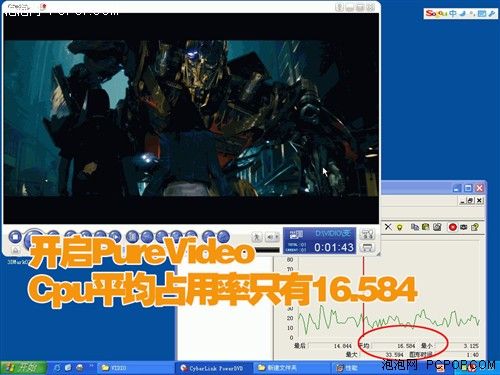The height and width of the screenshot is (375, 500).
Task: Switch to the 新建文件夹 taskbar button
Action: [293, 368]
